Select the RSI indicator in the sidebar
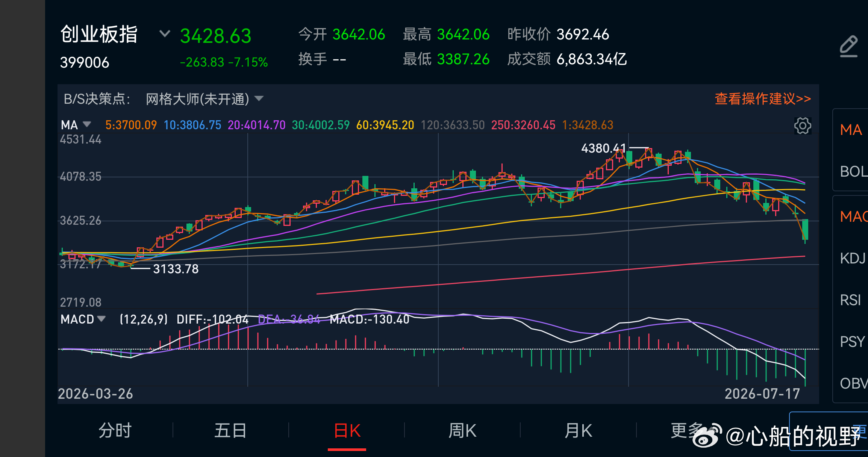Screen dimensions: 868x457 [850, 300]
